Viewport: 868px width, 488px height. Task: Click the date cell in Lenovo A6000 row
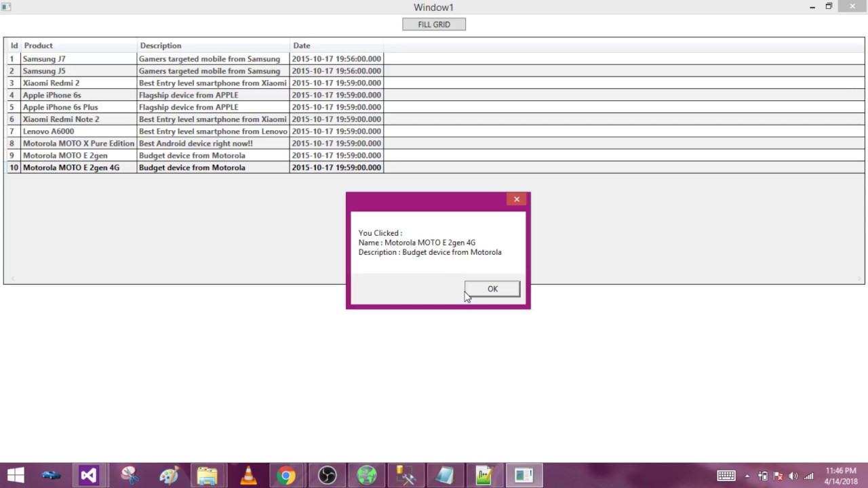[x=336, y=131]
